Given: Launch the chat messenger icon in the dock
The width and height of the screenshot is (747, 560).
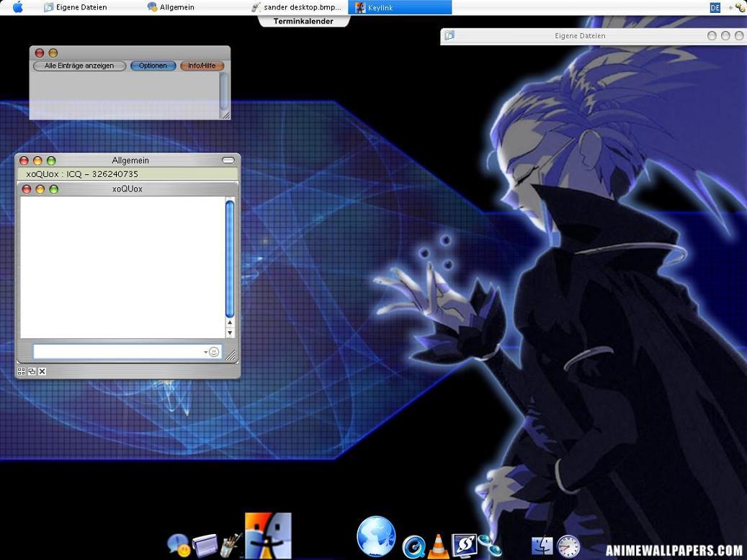Looking at the screenshot, I should (x=179, y=545).
